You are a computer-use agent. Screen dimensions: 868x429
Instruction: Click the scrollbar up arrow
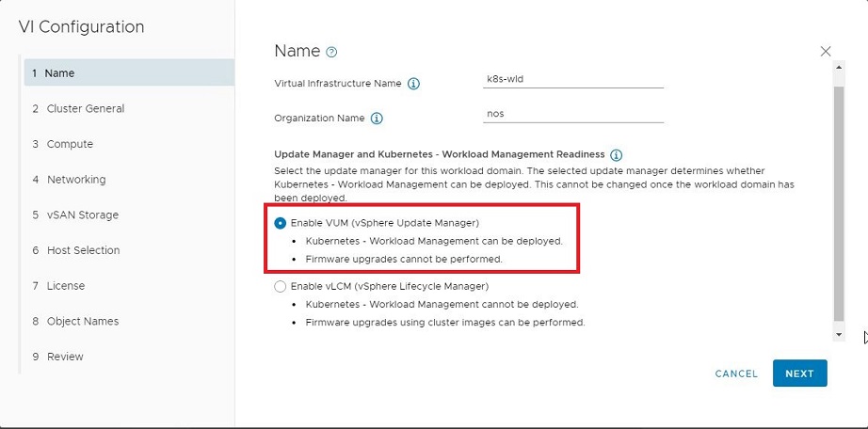(839, 67)
